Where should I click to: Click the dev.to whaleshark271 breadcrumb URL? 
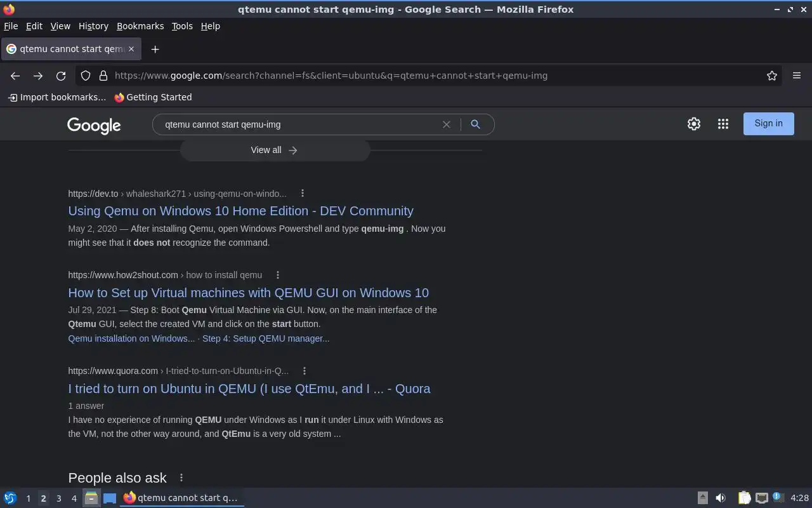pos(178,194)
